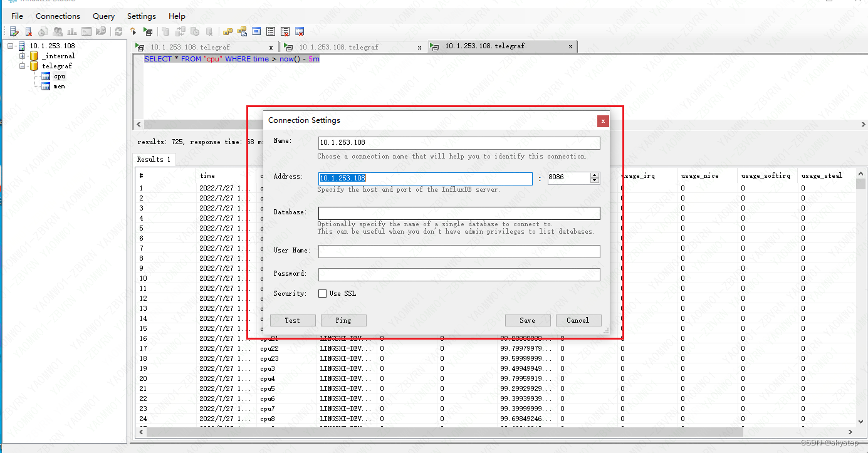
Task: Click the SELECT query text in editor
Action: pyautogui.click(x=232, y=59)
